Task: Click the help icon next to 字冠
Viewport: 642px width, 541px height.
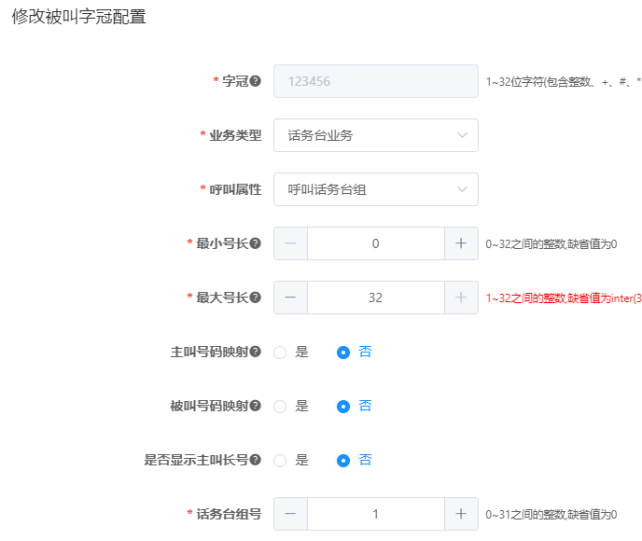Action: [255, 81]
